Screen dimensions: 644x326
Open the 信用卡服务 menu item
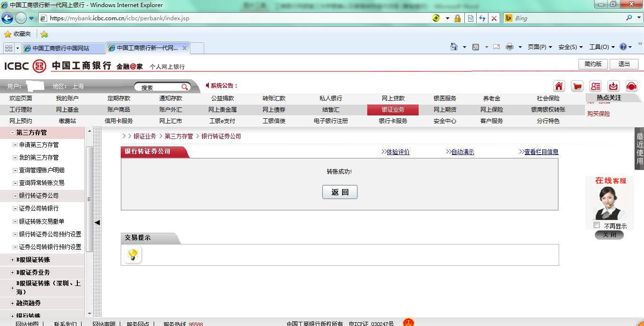pyautogui.click(x=118, y=121)
